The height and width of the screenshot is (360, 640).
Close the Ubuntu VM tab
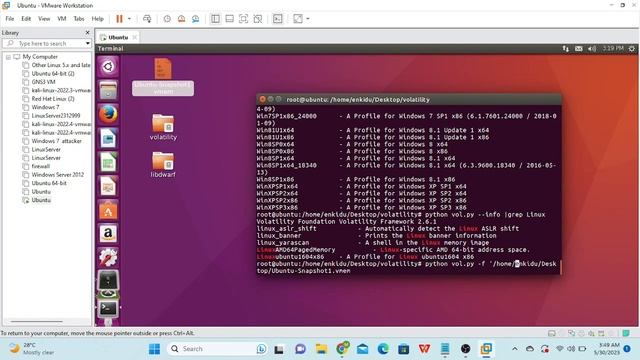[134, 37]
